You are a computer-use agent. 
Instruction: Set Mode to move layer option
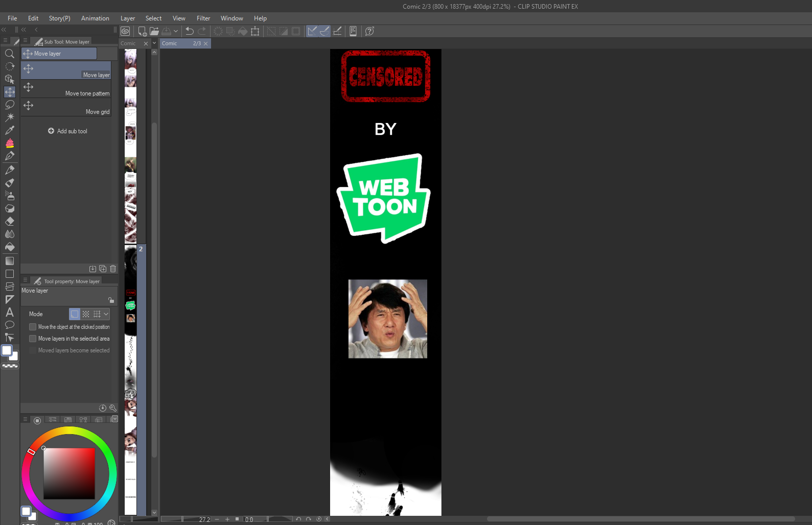75,314
